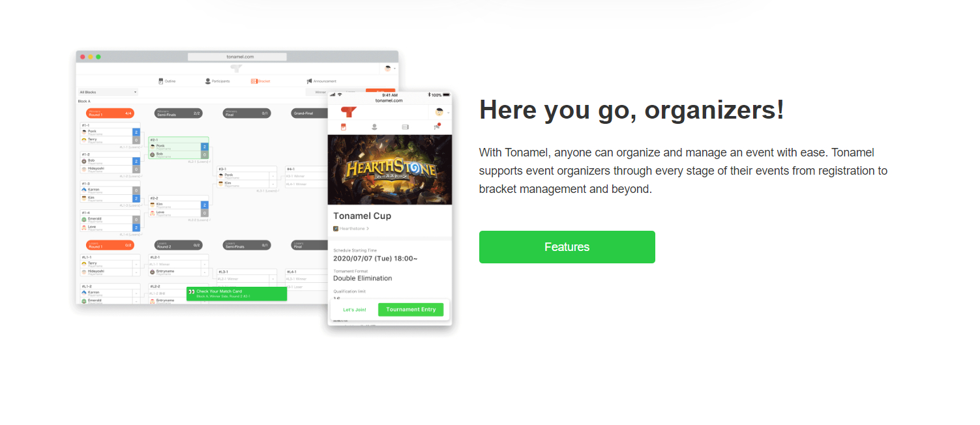980x425 pixels.
Task: Open the mobile user avatar menu
Action: [440, 112]
